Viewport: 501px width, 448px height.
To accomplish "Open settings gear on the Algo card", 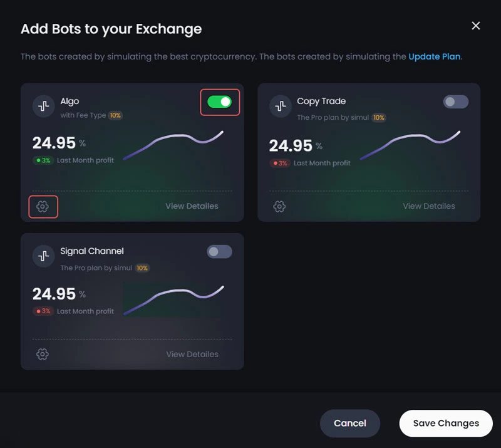I will (43, 206).
